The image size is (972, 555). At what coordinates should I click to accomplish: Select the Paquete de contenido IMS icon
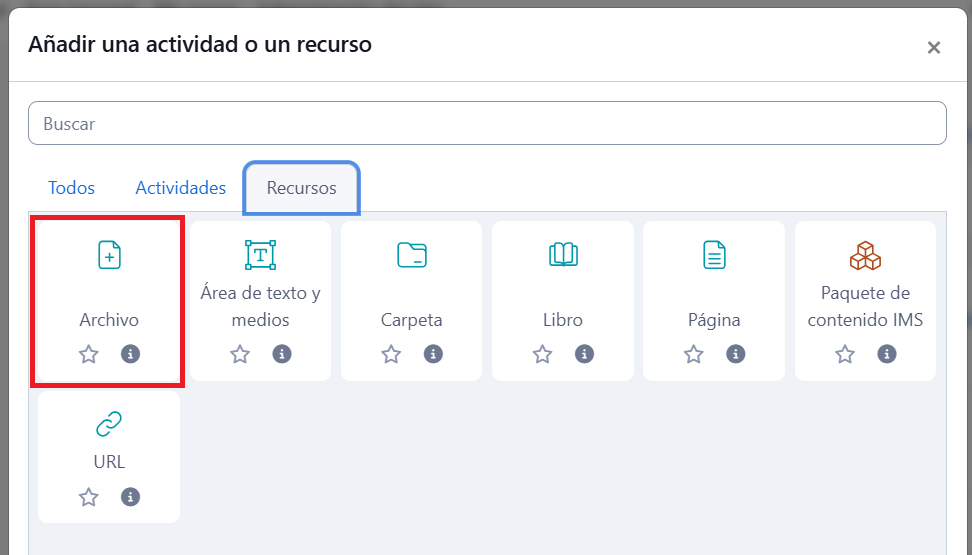click(x=865, y=256)
